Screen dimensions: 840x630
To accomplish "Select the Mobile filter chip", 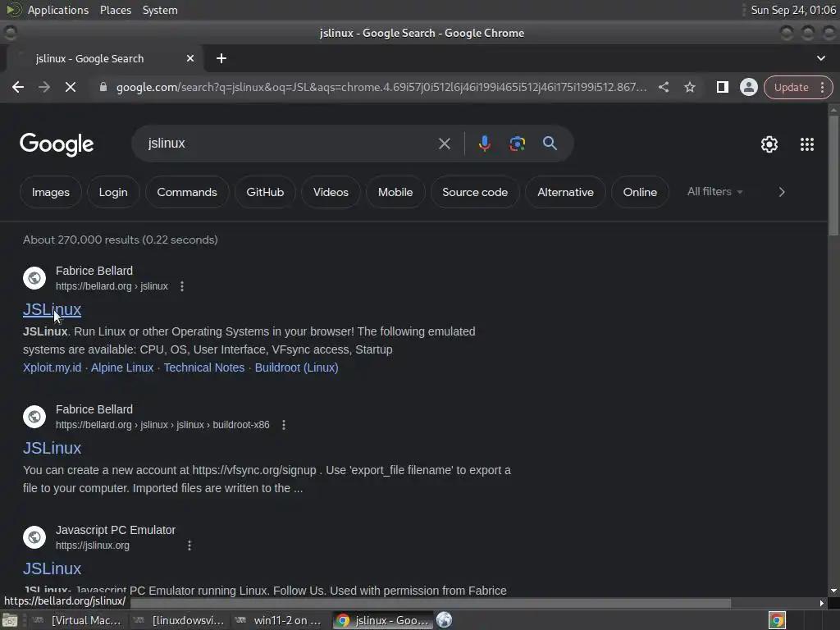I will coord(395,192).
